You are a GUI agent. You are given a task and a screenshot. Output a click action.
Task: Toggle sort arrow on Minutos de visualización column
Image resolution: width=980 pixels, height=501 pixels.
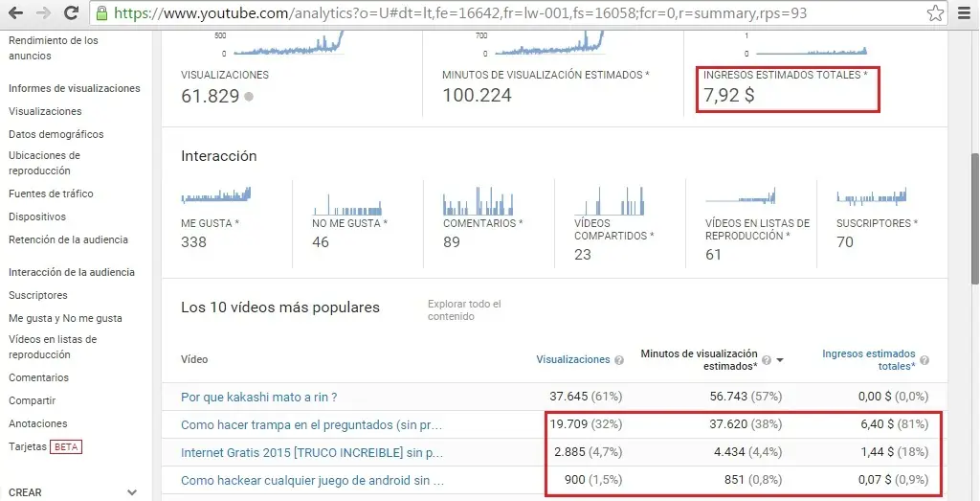click(x=779, y=360)
